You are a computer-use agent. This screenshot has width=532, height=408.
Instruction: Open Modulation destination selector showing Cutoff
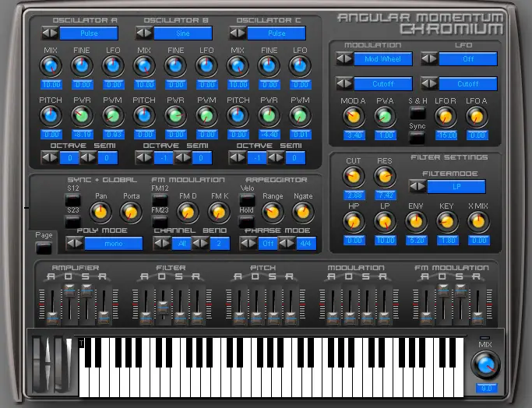coord(383,84)
